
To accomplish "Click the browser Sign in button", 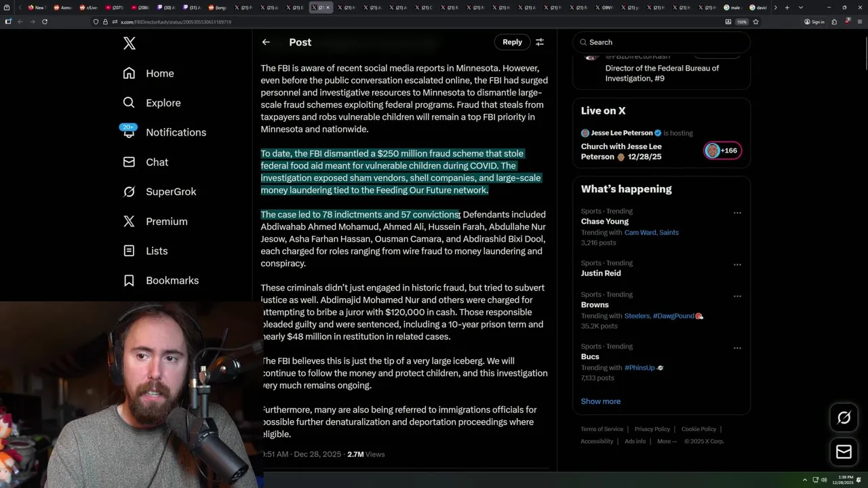I will 814,22.
